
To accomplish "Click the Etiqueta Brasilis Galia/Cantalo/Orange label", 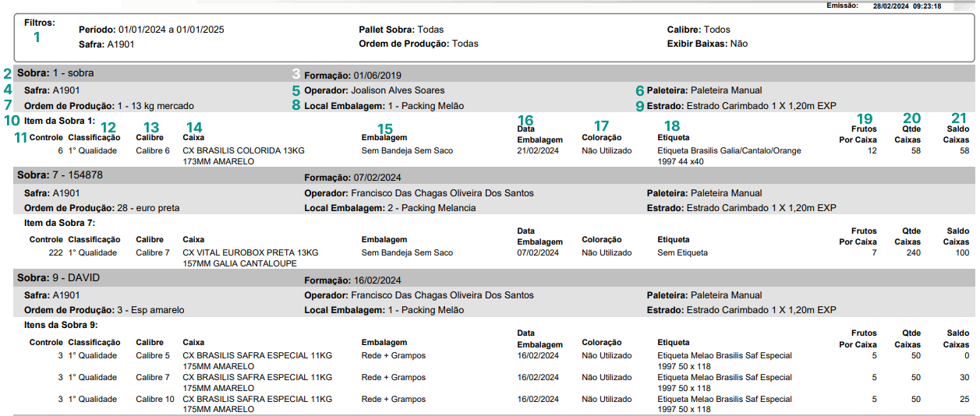I will coord(729,150).
